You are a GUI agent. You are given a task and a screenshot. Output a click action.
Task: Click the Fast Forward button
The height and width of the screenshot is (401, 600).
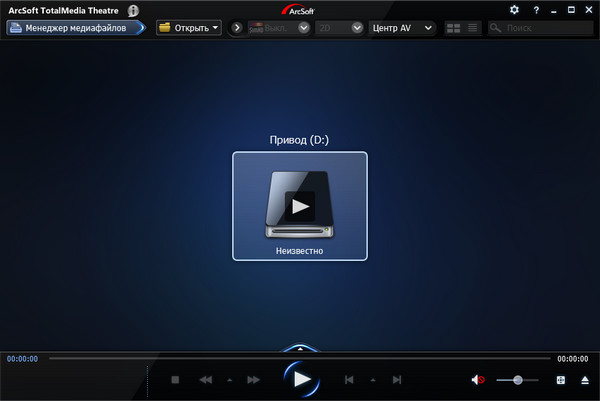click(x=253, y=380)
